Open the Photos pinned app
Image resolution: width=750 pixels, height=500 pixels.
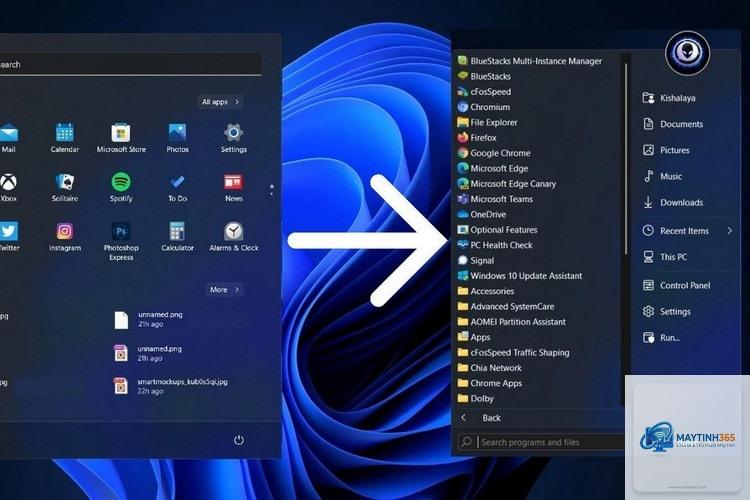click(x=177, y=137)
